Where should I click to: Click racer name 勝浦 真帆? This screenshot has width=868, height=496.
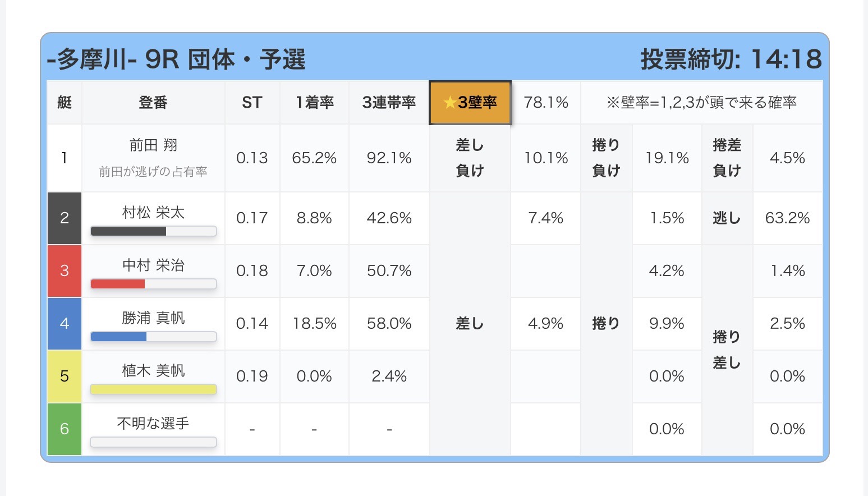pos(153,318)
